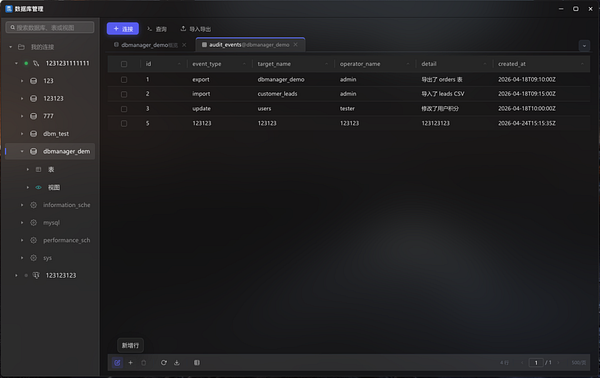Collapse the My Connections (我的连接) tree node
The image size is (600, 378).
coord(11,47)
